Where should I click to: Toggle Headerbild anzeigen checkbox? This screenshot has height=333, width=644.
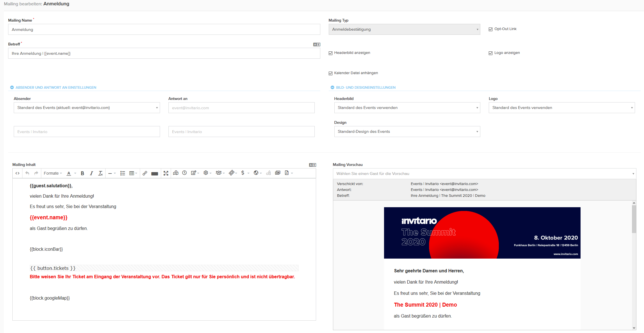[330, 53]
